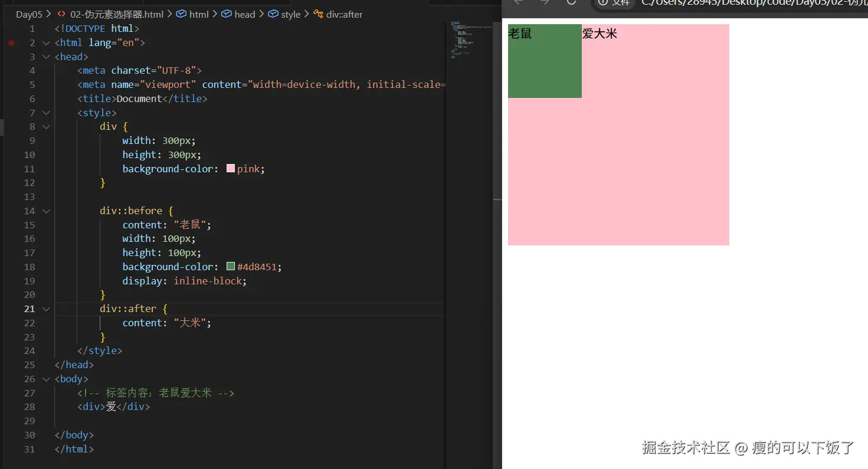Click the title Document line
Image resolution: width=868 pixels, height=469 pixels.
pyautogui.click(x=142, y=99)
